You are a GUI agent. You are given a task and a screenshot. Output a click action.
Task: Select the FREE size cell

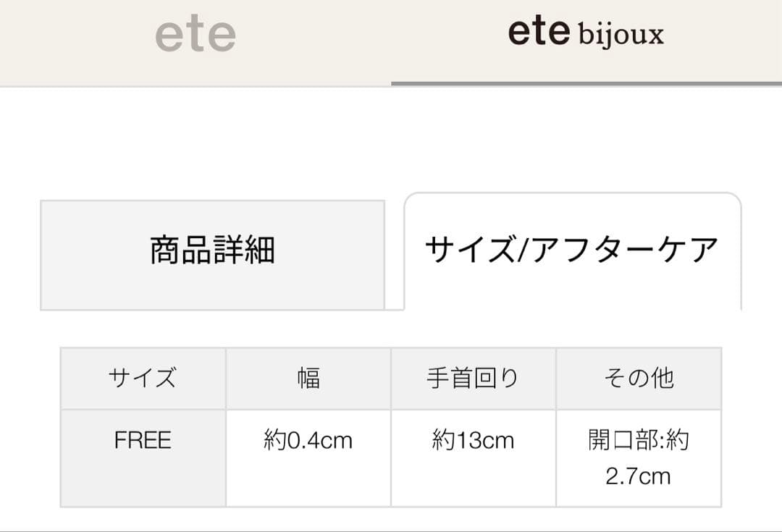tap(142, 439)
